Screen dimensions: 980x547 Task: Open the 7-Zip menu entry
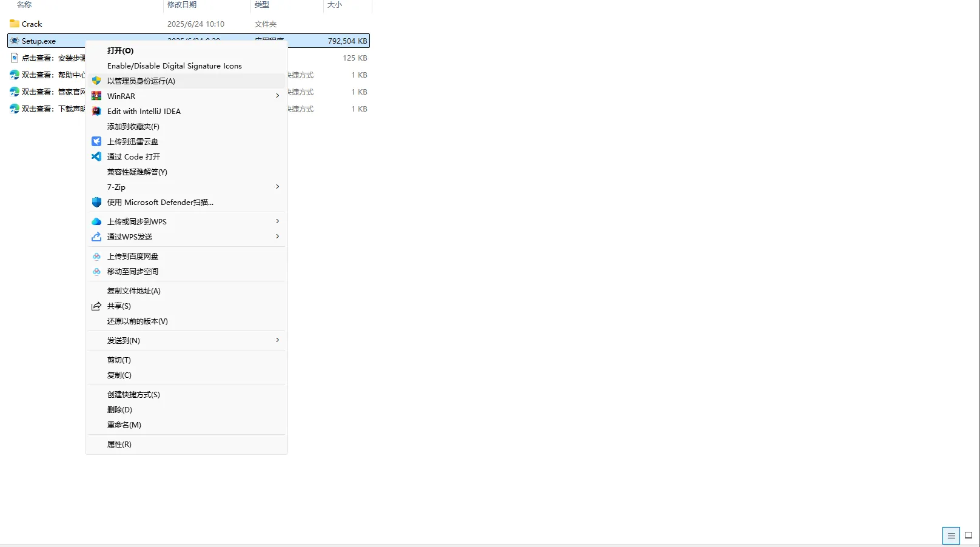click(186, 187)
